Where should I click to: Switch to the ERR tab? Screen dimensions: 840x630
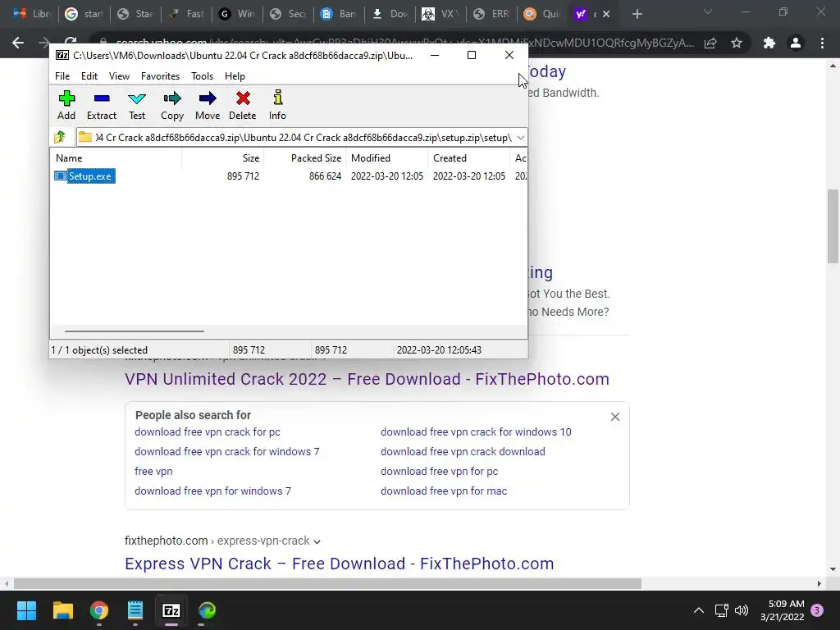click(491, 15)
